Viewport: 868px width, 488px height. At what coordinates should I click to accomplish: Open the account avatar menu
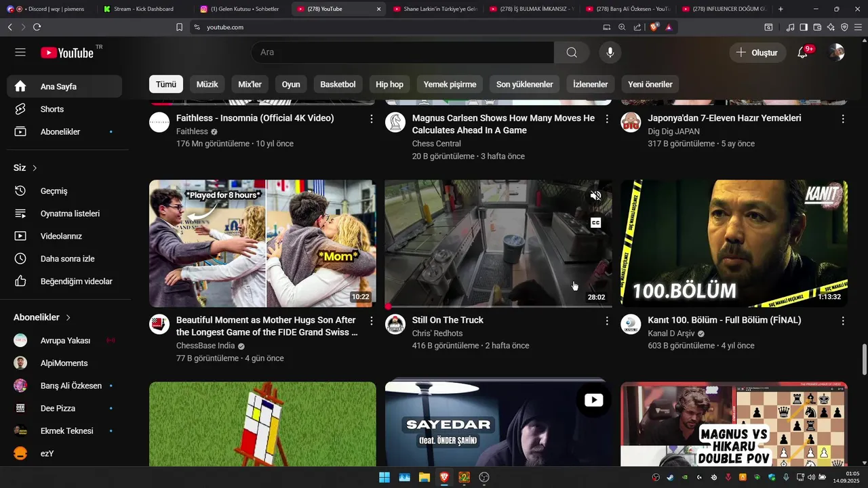(x=836, y=52)
